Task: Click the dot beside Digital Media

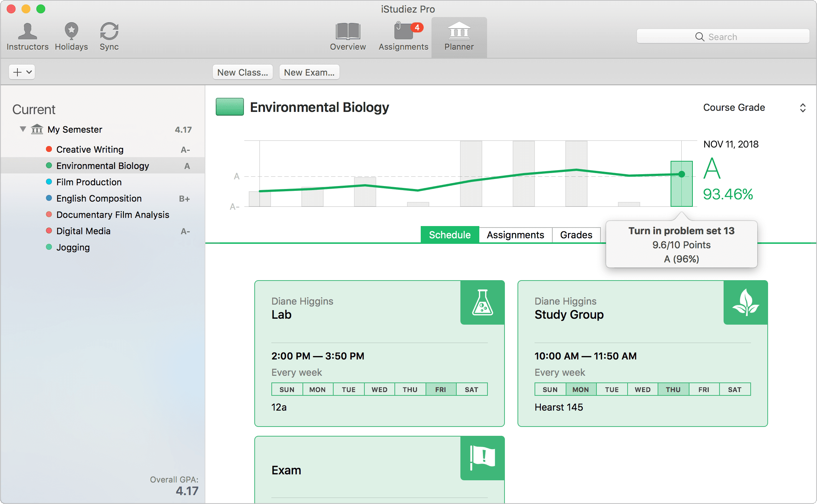Action: 49,231
